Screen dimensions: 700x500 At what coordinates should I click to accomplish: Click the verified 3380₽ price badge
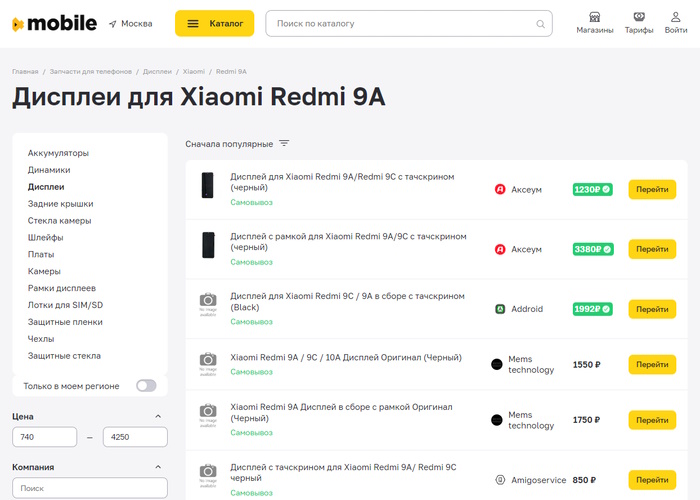point(593,249)
